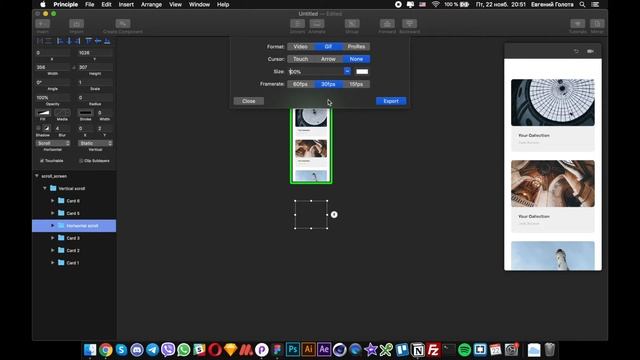Image resolution: width=640 pixels, height=360 pixels.
Task: Open the Vertical Static dropdown
Action: 95,143
